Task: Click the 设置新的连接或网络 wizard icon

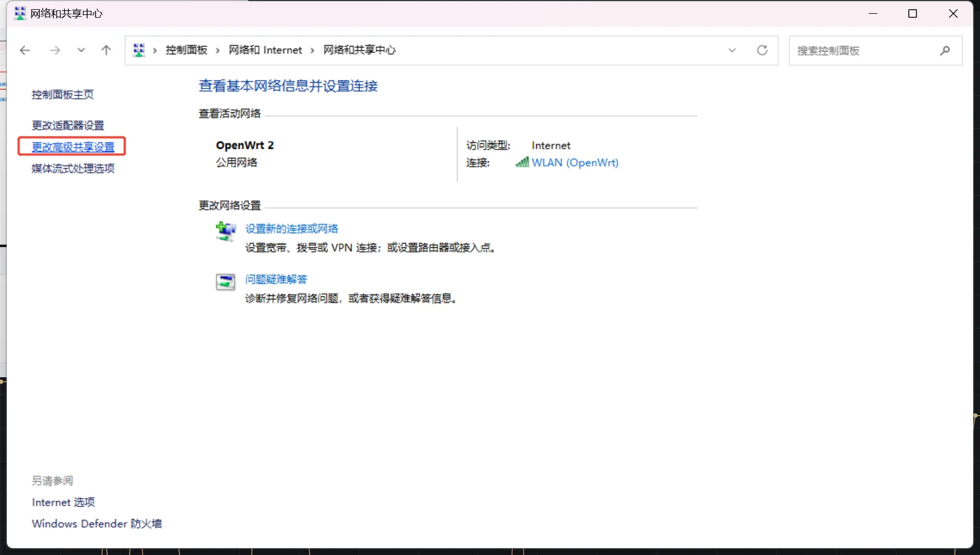Action: [225, 230]
